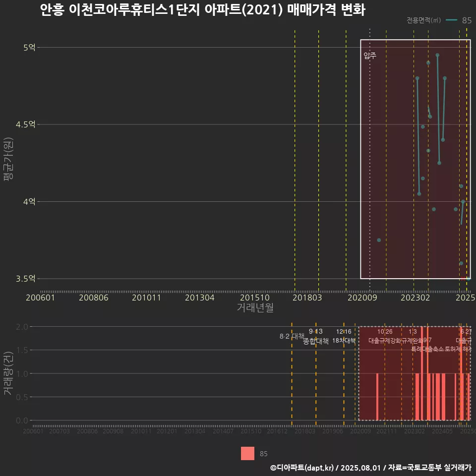The width and height of the screenshot is (476, 476).
Task: Click the '202405' label on the volume chart
Action: (442, 431)
